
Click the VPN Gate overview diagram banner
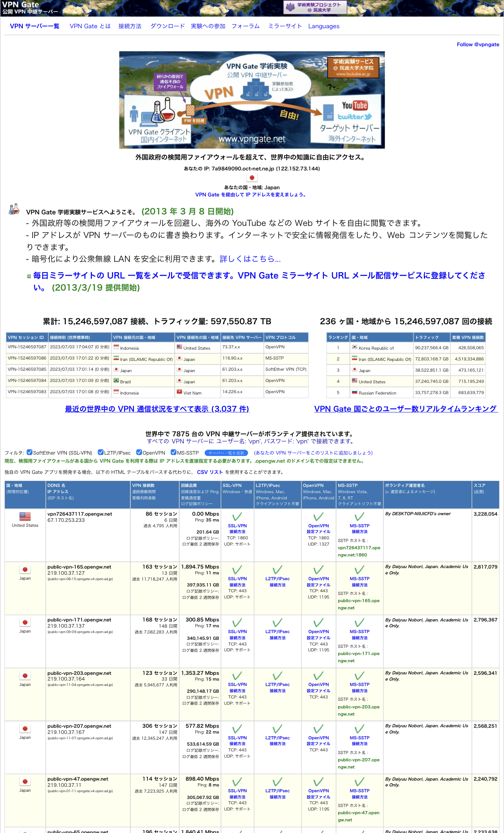(252, 100)
